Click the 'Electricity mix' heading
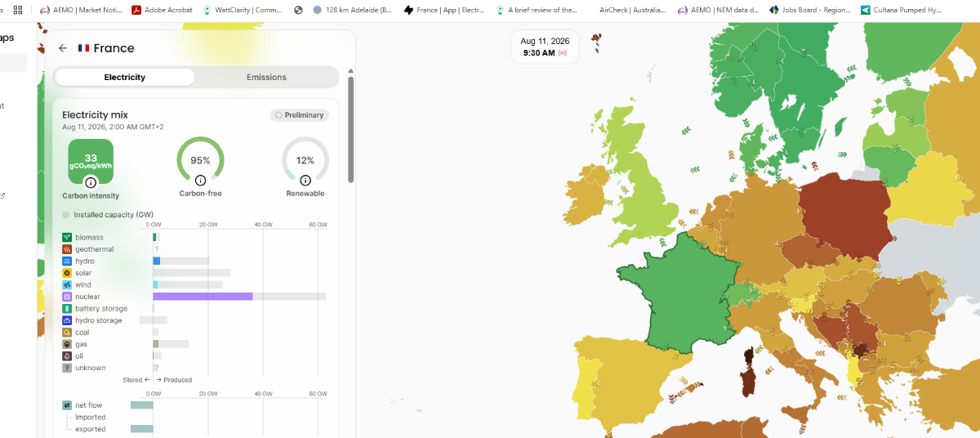This screenshot has width=980, height=438. (x=95, y=115)
